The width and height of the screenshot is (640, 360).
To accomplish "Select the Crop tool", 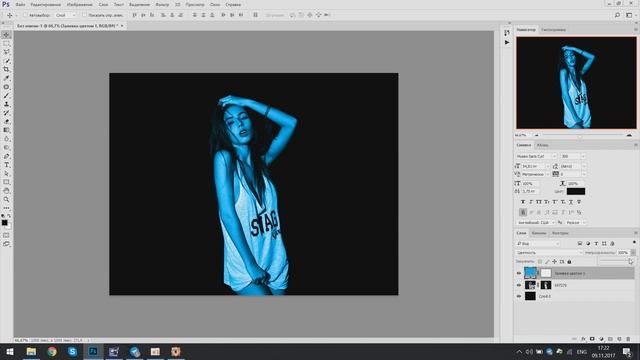I will click(6, 69).
